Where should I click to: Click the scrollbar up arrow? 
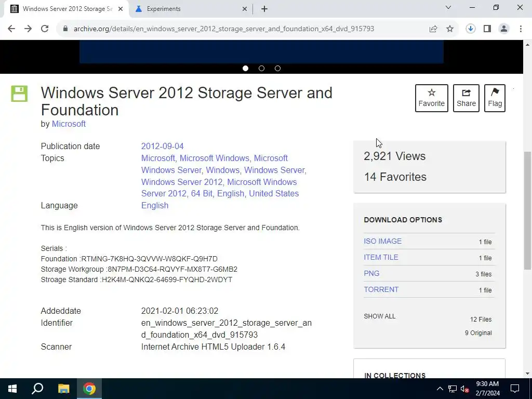click(x=527, y=45)
